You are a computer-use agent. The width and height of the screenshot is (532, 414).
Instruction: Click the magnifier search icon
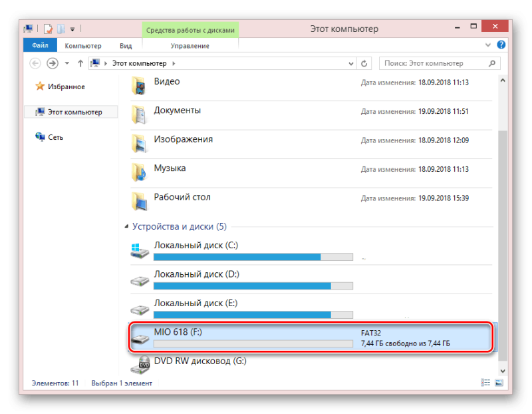492,63
